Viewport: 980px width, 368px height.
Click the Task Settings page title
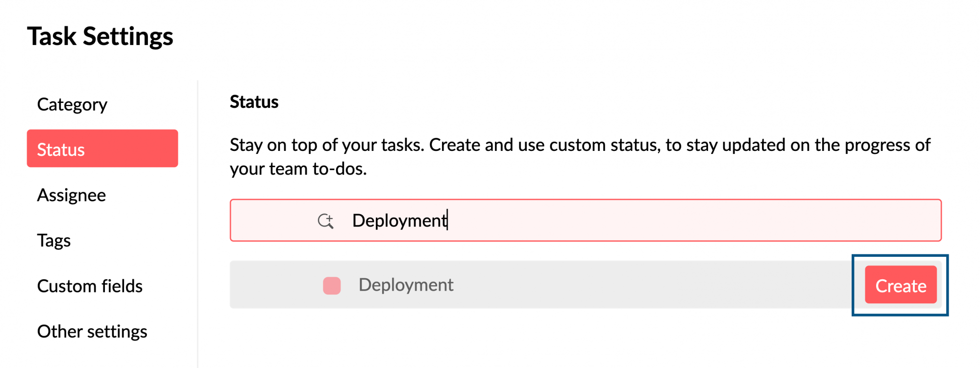[x=100, y=36]
